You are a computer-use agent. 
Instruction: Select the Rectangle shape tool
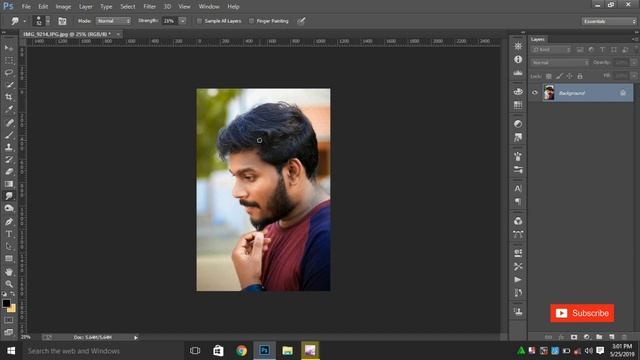(x=9, y=258)
